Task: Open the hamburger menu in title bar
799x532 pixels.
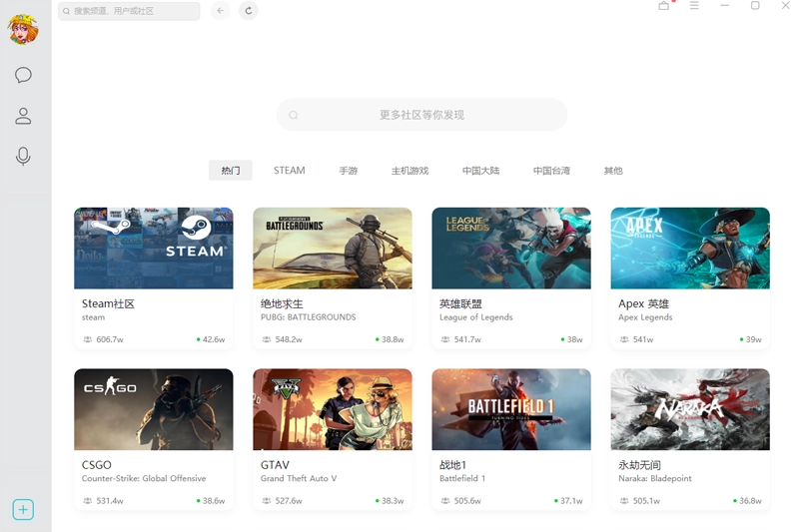Action: point(694,6)
